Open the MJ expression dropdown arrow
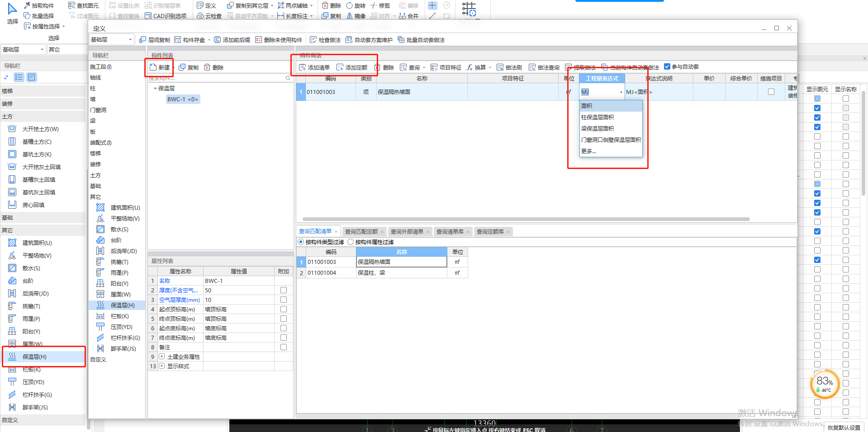Viewport: 868px width, 432px height. pos(621,92)
